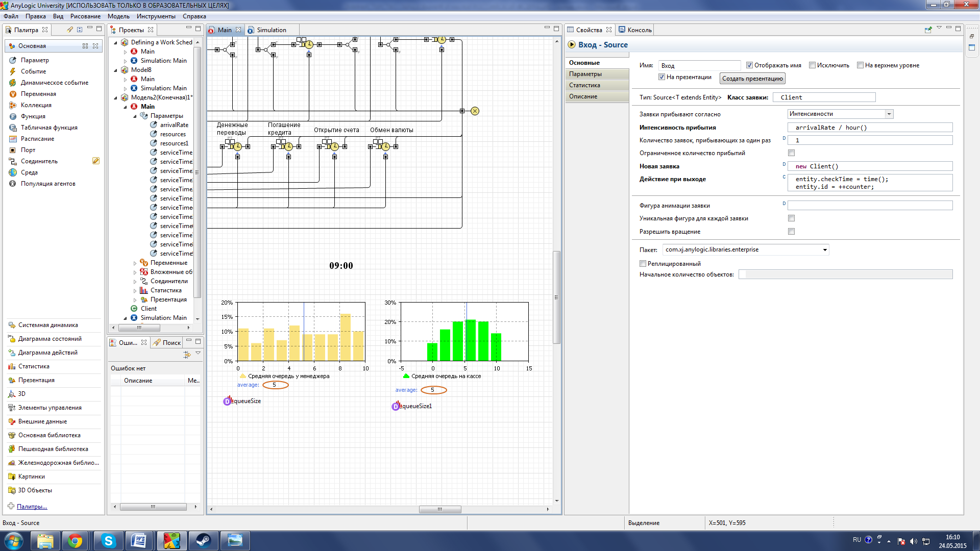Click the Schedule (Расписание) palette icon
The width and height of the screenshot is (980, 551).
13,139
